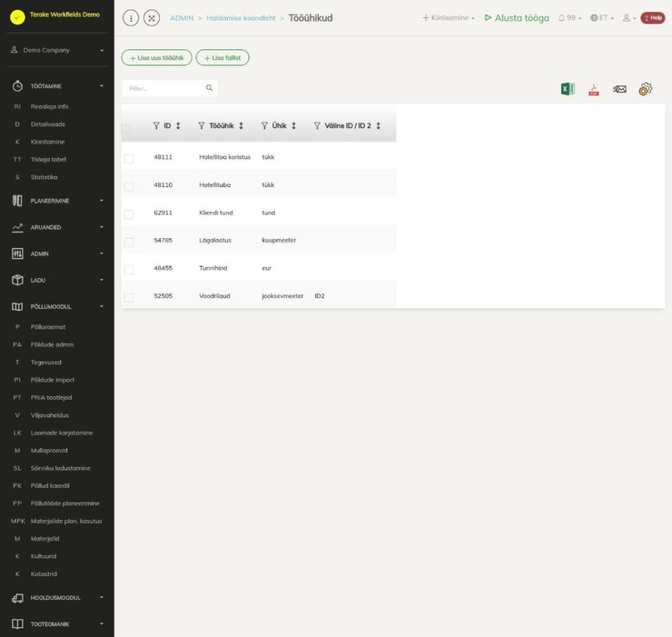Open Põlluraamat in the sidebar

click(x=48, y=327)
